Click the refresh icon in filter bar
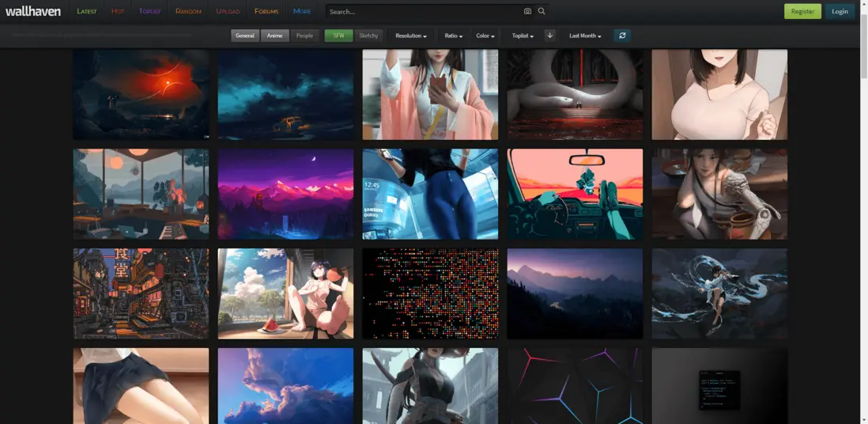This screenshot has width=868, height=424. click(622, 36)
